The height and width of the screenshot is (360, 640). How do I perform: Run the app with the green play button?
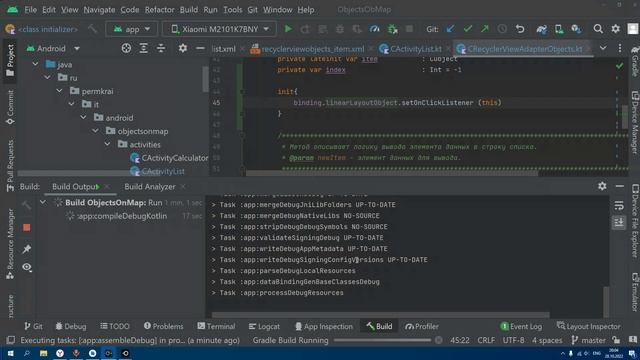tap(288, 29)
